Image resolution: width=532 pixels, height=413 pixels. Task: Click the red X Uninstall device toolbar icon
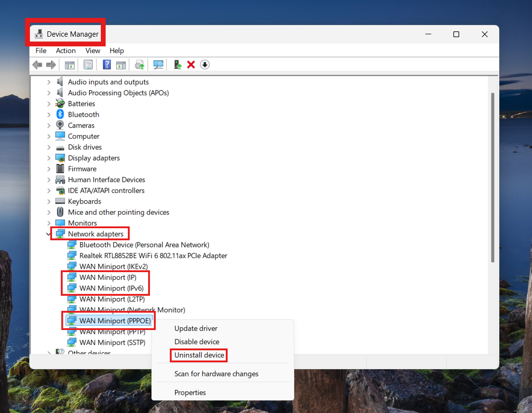(191, 64)
